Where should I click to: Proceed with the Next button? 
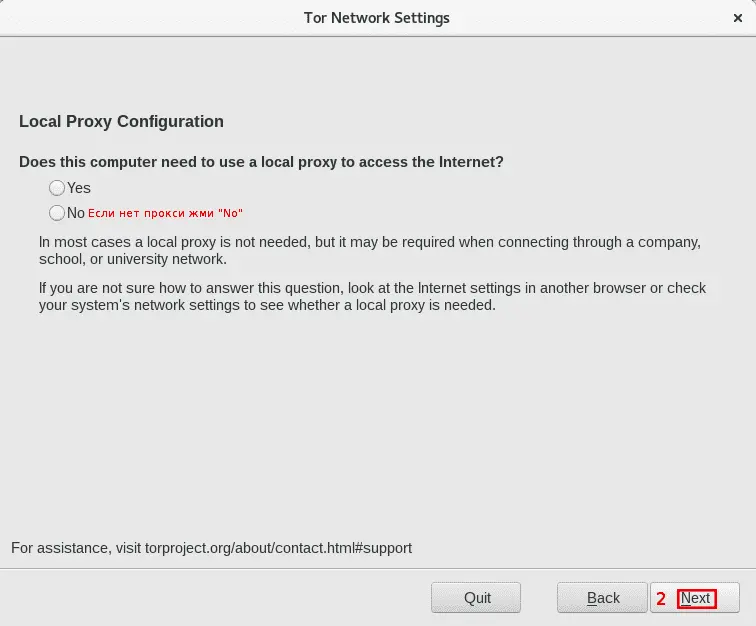696,598
